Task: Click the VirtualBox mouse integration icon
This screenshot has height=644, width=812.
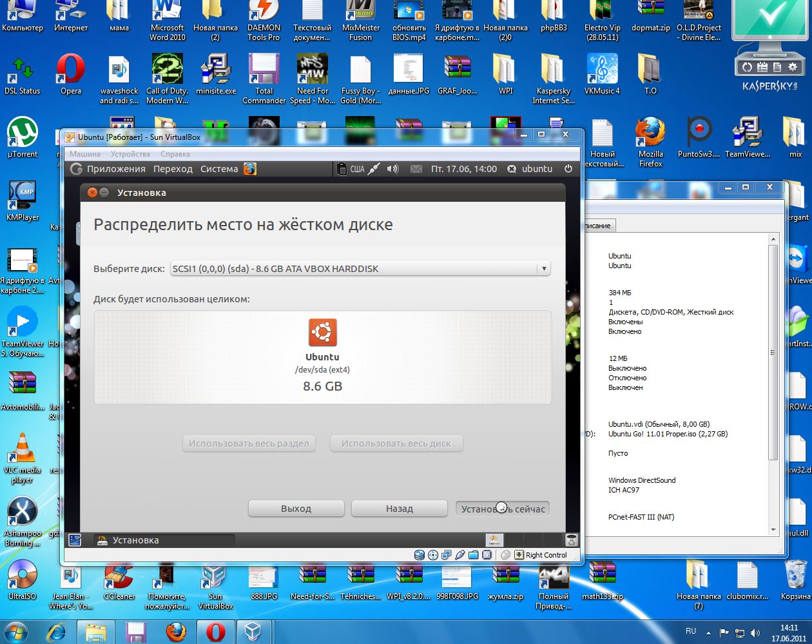Action: tap(506, 555)
